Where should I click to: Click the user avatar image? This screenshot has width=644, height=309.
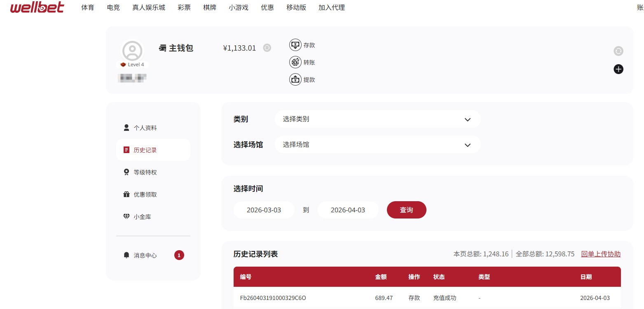pos(132,49)
